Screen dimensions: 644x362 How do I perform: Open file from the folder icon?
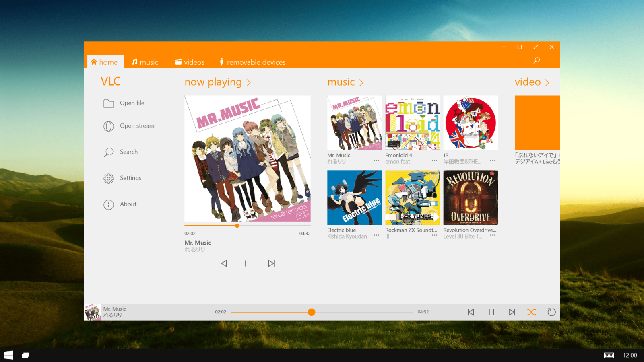coord(109,103)
